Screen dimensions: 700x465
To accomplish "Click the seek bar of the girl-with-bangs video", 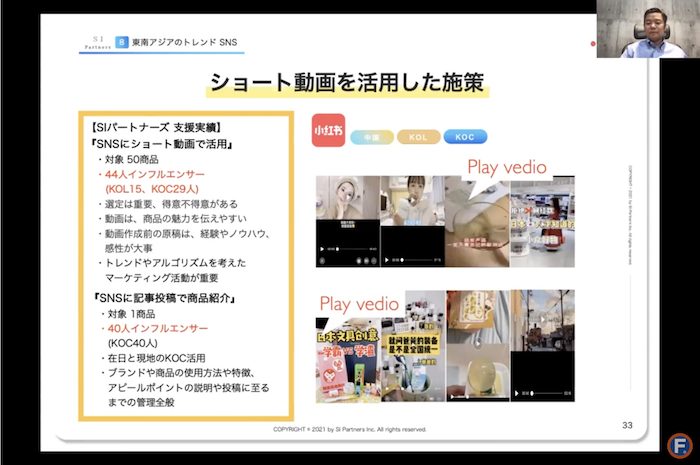I will point(417,260).
